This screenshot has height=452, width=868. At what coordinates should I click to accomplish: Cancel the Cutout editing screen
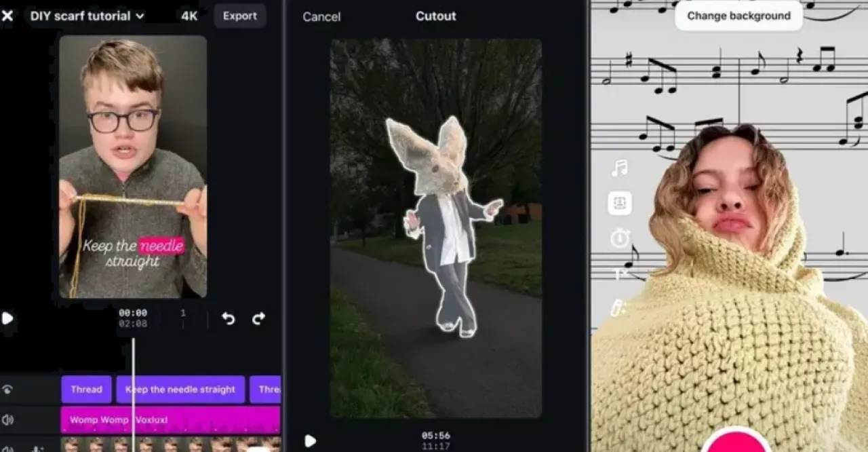pos(321,16)
